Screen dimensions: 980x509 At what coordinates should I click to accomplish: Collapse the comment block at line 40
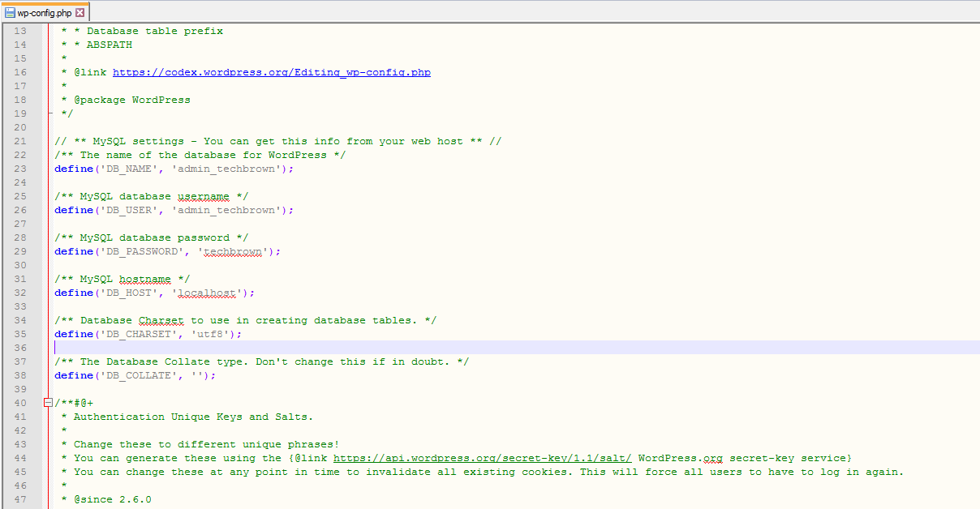click(49, 403)
